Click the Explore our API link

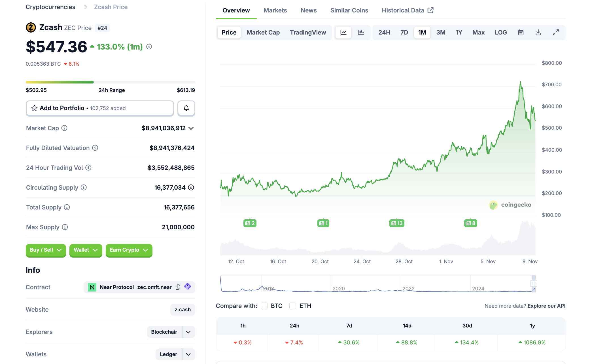[x=546, y=306]
